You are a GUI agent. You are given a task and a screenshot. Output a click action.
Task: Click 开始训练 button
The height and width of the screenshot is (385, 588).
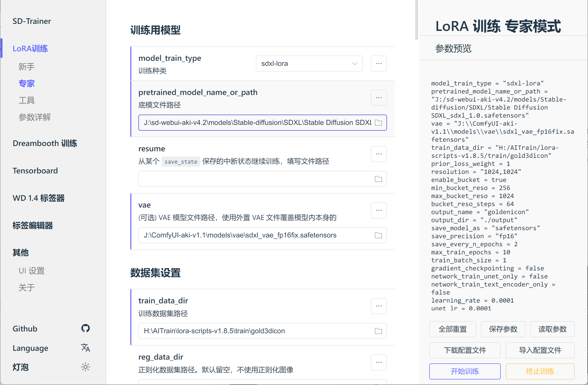coord(465,371)
